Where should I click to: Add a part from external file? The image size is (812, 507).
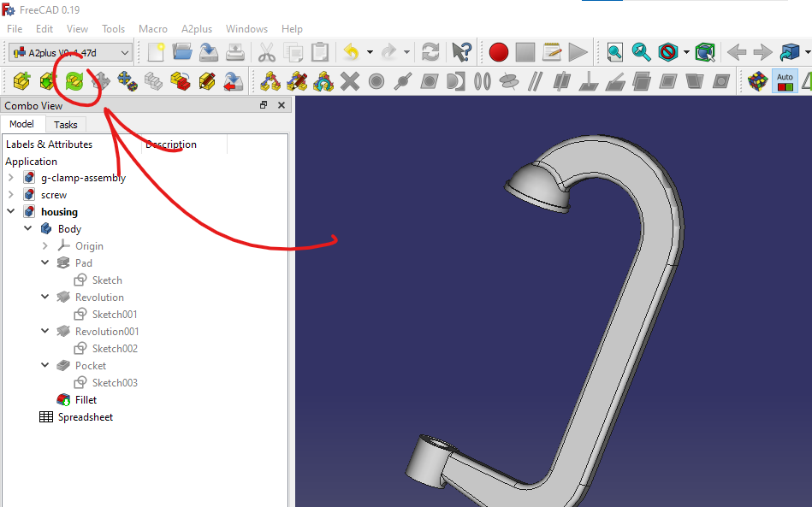pos(21,81)
